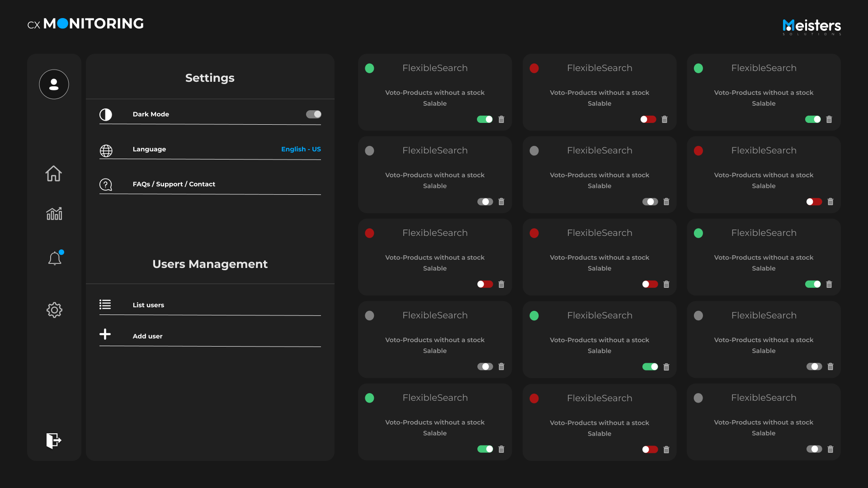Screen dimensions: 868x488
Task: Click the list icon beside List users
Action: tap(105, 305)
